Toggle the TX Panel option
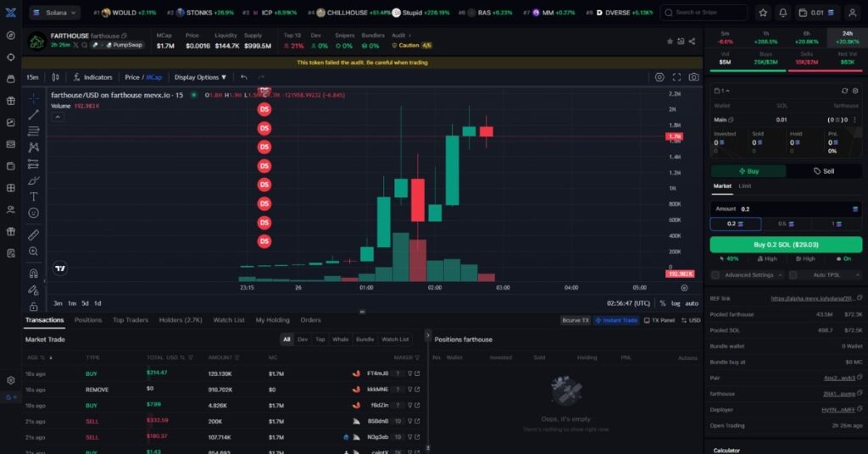The width and height of the screenshot is (868, 454). click(x=659, y=320)
